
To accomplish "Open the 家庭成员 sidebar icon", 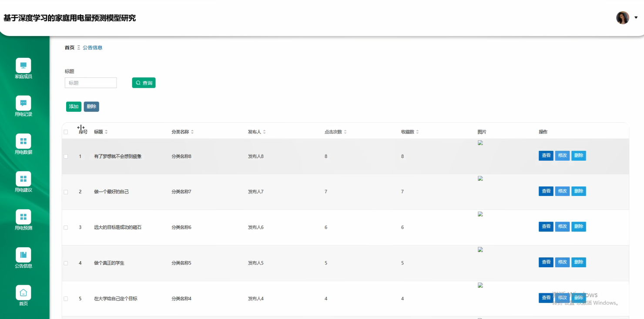I will pyautogui.click(x=23, y=66).
